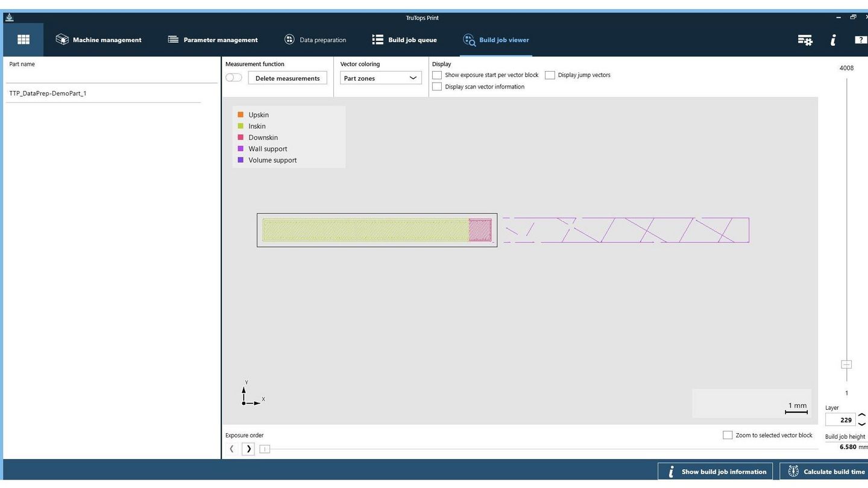Enable Show exposure start per vector block
Screen dimensions: 868x488
(437, 75)
